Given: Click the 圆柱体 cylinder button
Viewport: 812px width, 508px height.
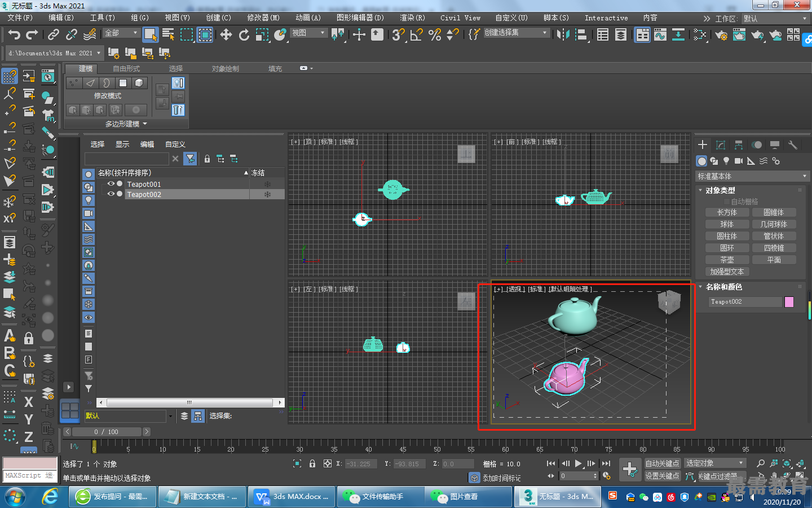Looking at the screenshot, I should 727,236.
